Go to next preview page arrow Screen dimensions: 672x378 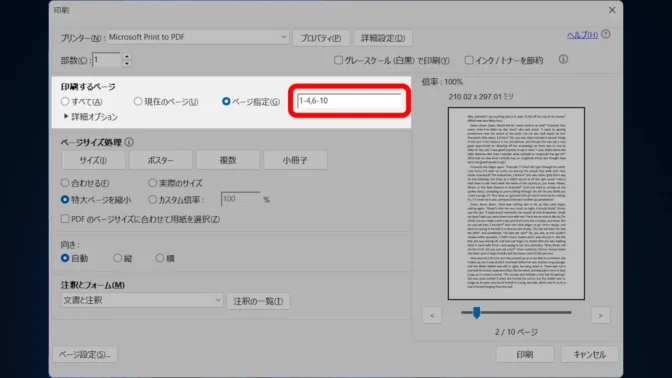tap(600, 315)
